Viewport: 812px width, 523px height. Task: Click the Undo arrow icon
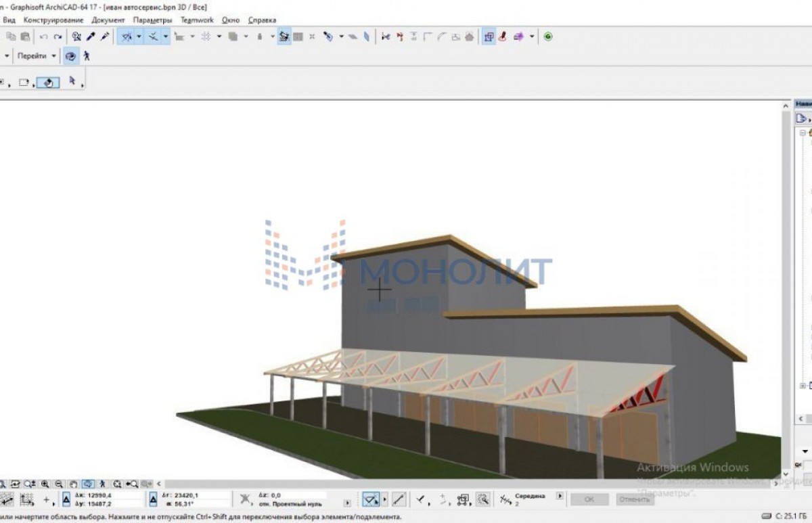coord(44,37)
